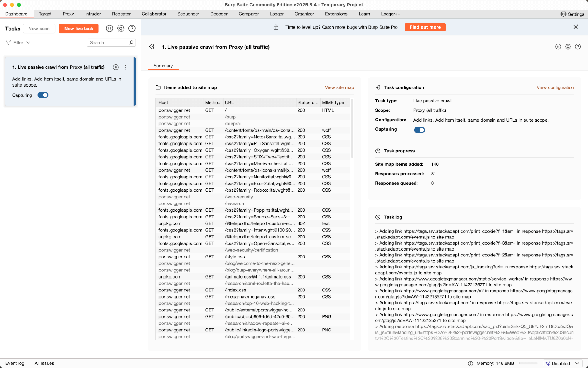This screenshot has width=588, height=368.
Task: Expand the Filter dropdown chevron
Action: (29, 43)
